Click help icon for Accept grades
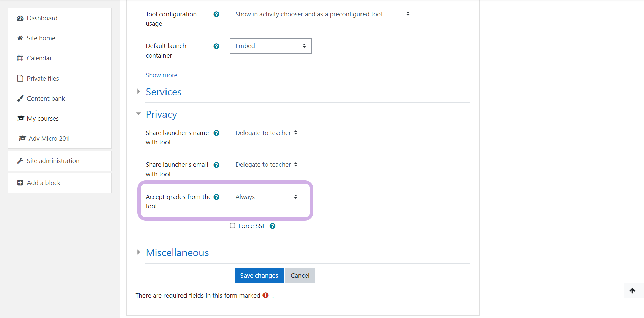This screenshot has width=644, height=318. tap(216, 197)
